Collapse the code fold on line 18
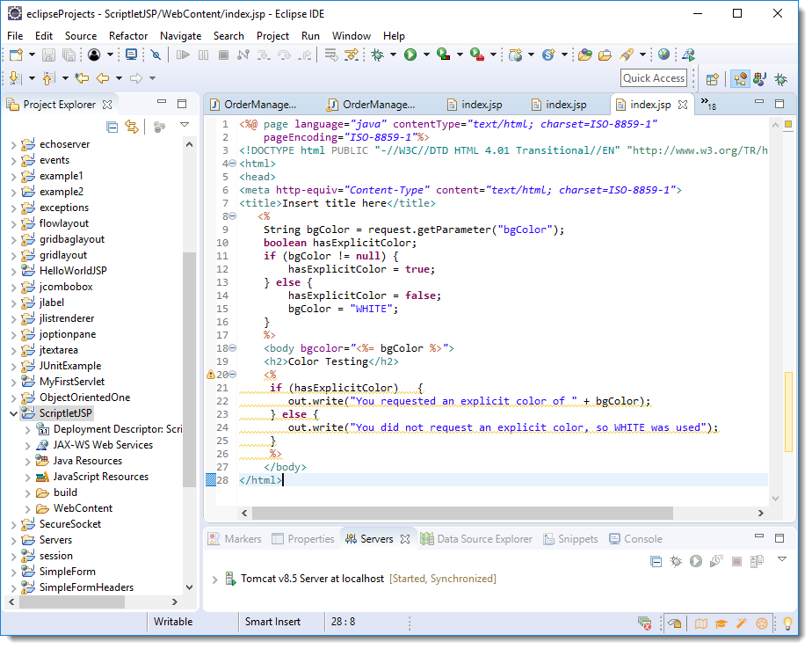This screenshot has width=812, height=649. (x=233, y=348)
